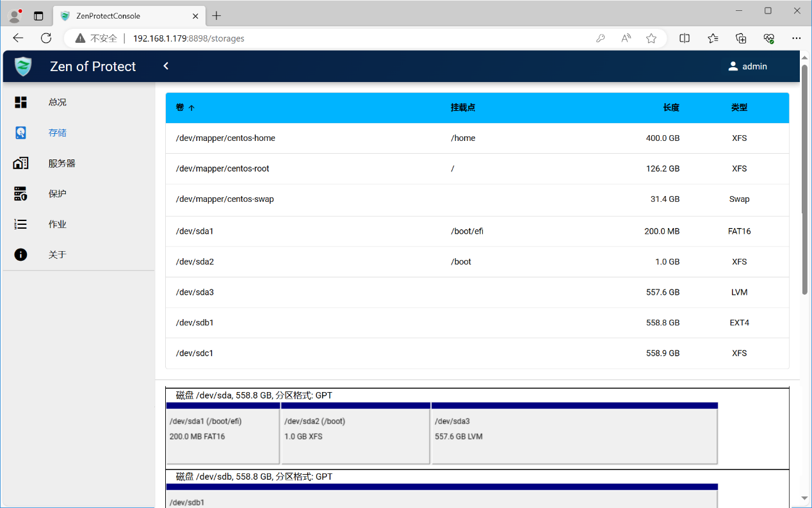This screenshot has height=508, width=812.
Task: Click the 长度 column header
Action: pyautogui.click(x=670, y=108)
